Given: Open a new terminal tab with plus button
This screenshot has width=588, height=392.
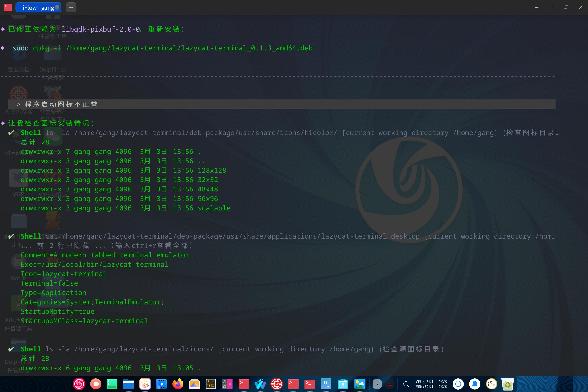Looking at the screenshot, I should coord(71,7).
